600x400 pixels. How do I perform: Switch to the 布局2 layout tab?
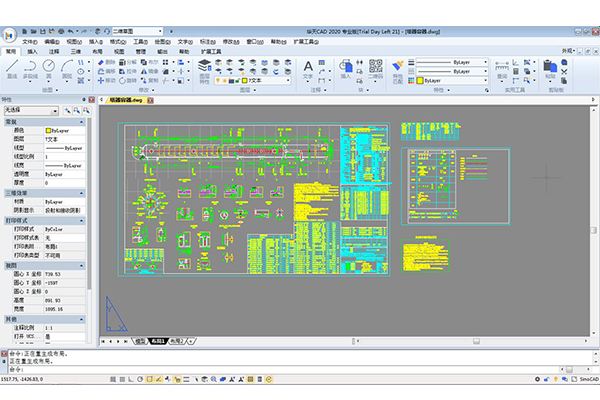177,341
